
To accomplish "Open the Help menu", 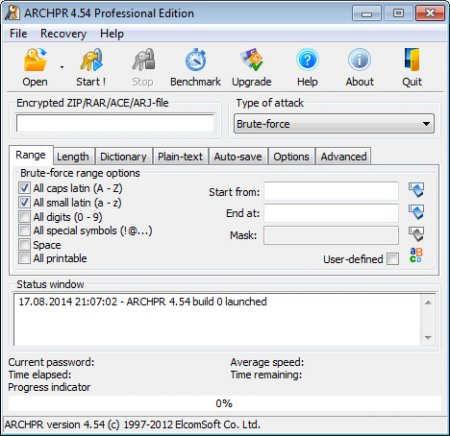I will tap(112, 34).
